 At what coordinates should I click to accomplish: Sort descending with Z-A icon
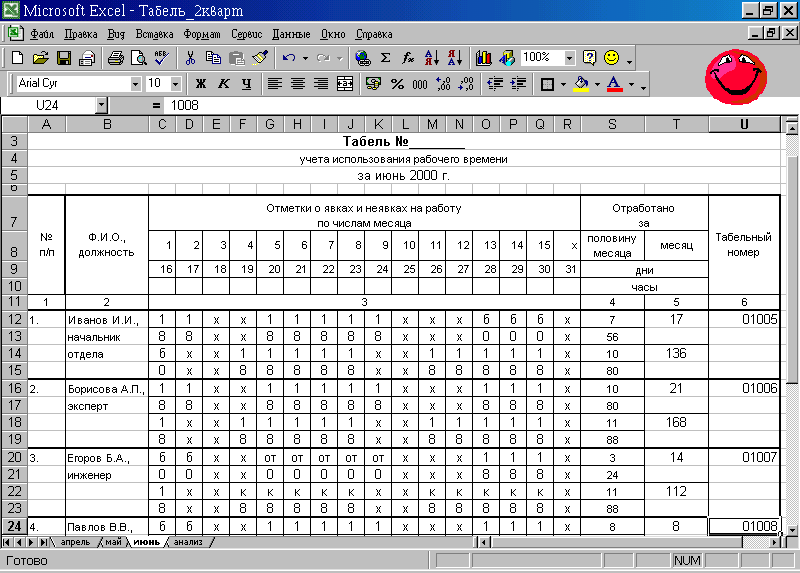point(455,58)
